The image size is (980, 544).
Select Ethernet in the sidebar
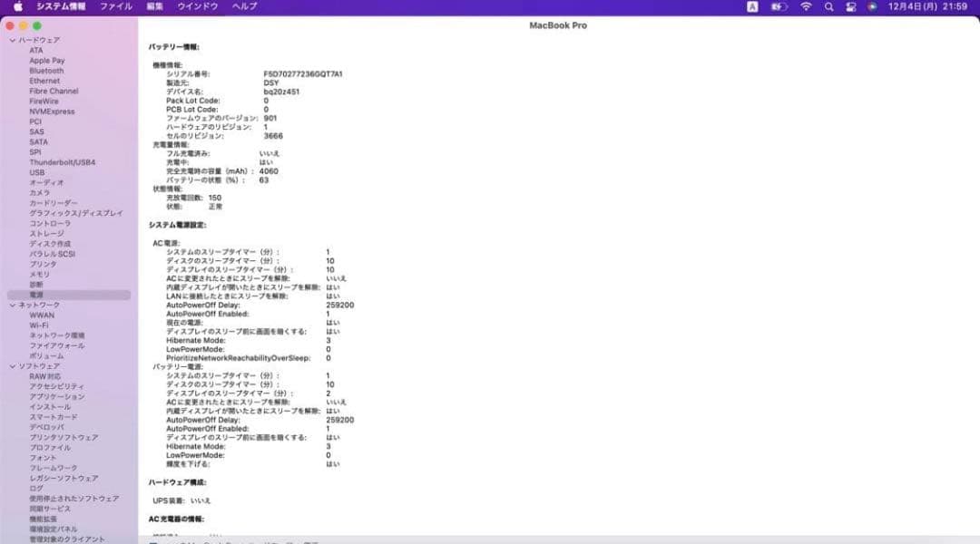[44, 82]
